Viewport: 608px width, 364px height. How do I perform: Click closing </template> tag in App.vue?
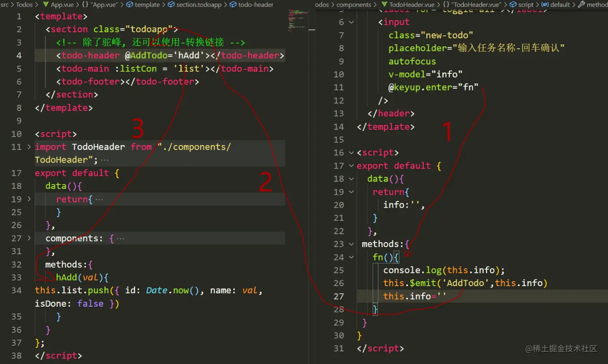pos(64,108)
